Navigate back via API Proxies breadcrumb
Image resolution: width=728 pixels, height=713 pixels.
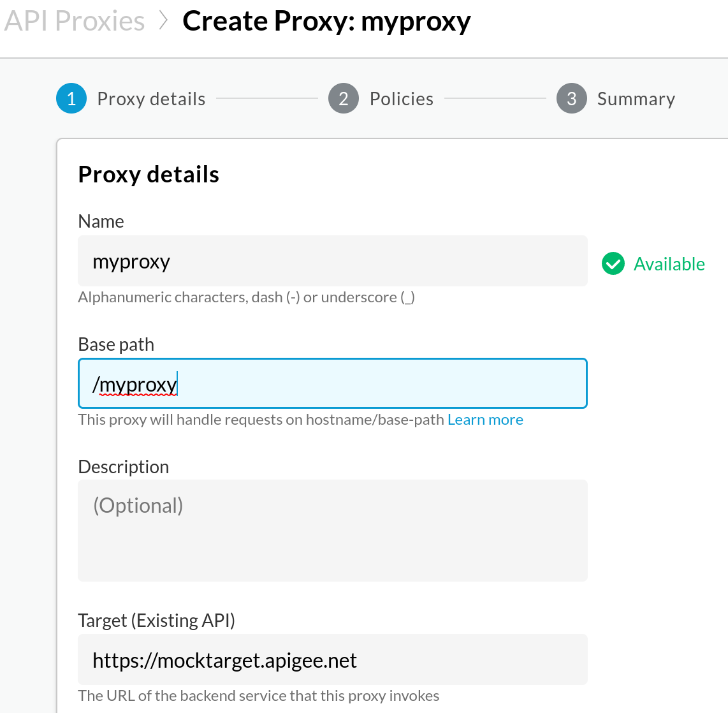(x=74, y=20)
